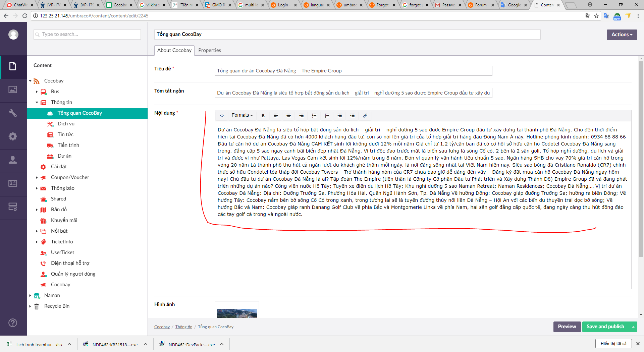Apply bold formatting in editor

pyautogui.click(x=263, y=116)
